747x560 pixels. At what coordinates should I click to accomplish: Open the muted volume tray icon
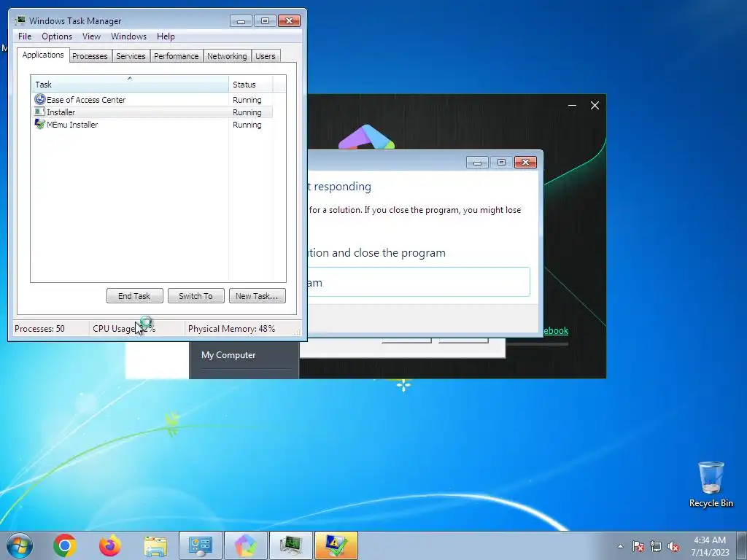coord(673,546)
